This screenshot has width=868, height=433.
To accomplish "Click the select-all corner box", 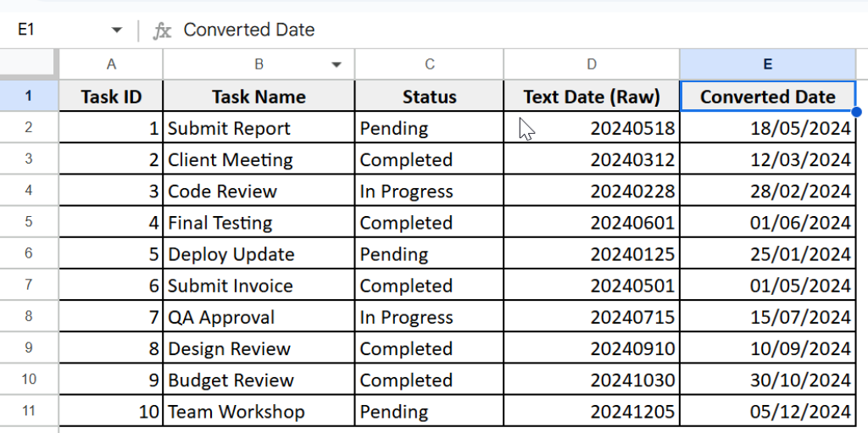I will point(29,64).
